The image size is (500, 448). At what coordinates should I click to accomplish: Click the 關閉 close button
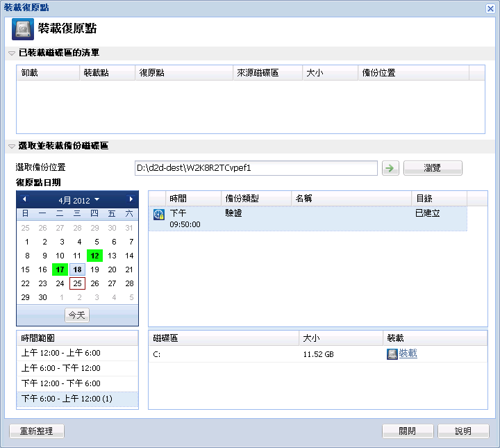[408, 431]
